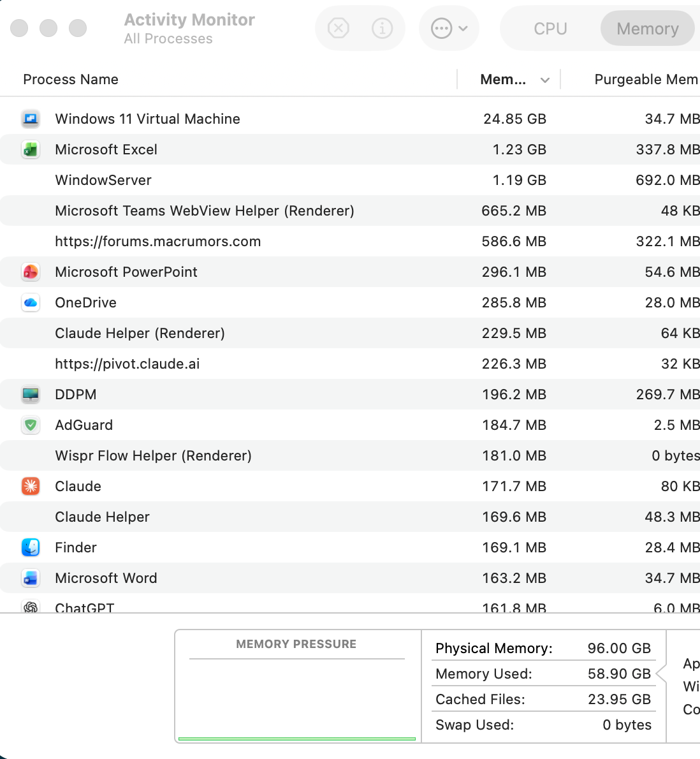Switch to the CPU tab

coord(550,29)
